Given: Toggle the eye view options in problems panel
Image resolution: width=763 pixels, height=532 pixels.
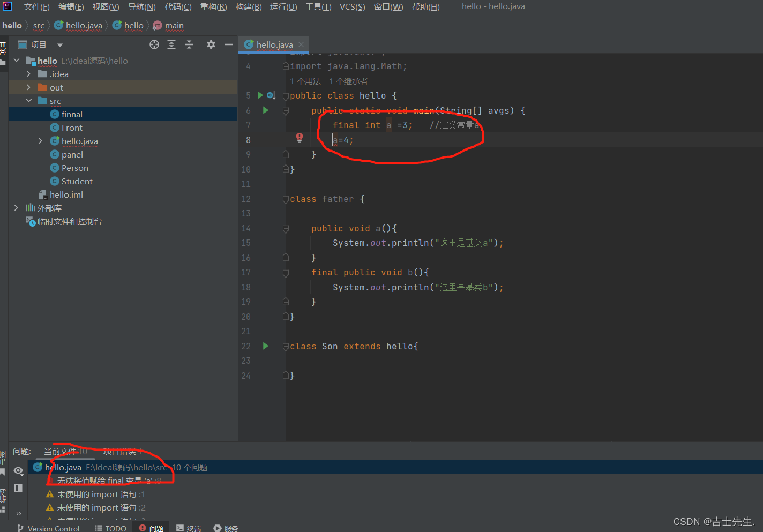Looking at the screenshot, I should point(18,470).
